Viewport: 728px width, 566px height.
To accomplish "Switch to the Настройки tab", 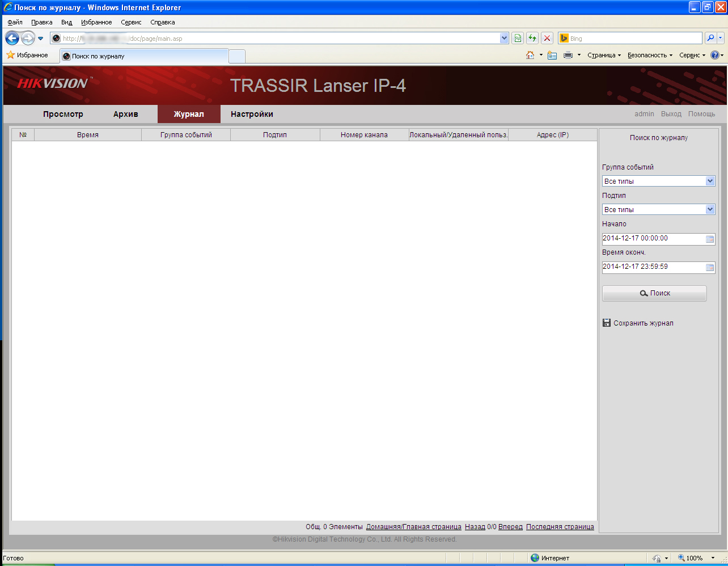I will [252, 114].
